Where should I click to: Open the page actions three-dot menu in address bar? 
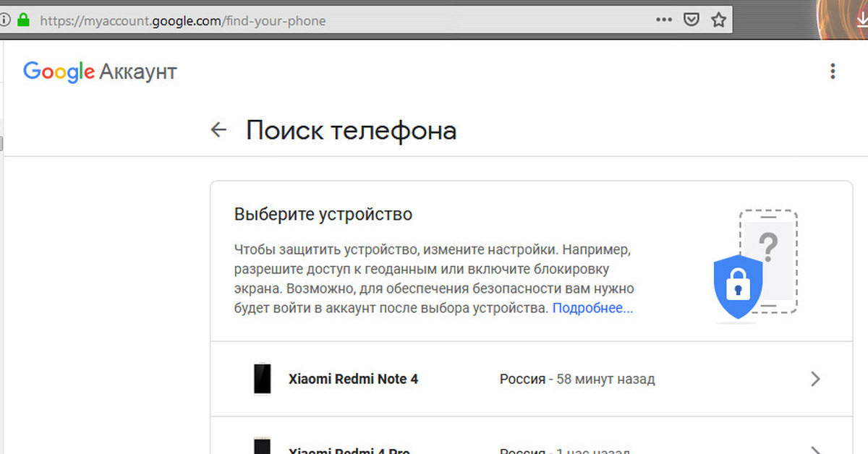(x=663, y=20)
